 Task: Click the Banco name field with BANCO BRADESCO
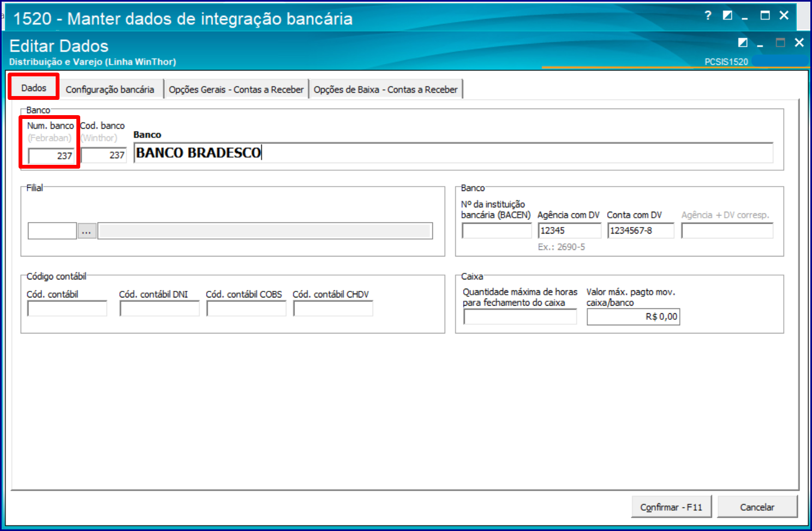pos(453,153)
